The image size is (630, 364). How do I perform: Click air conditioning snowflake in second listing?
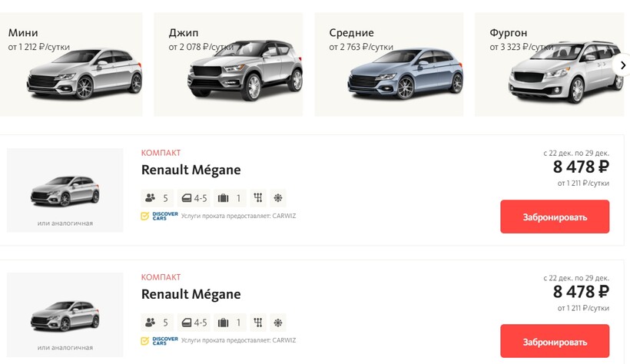pos(278,323)
